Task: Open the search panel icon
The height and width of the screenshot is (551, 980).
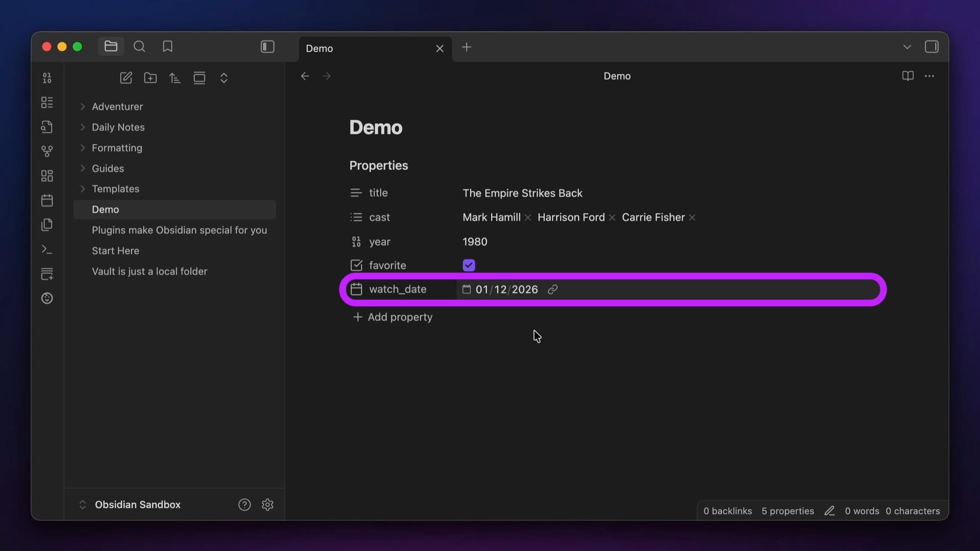Action: pos(139,47)
